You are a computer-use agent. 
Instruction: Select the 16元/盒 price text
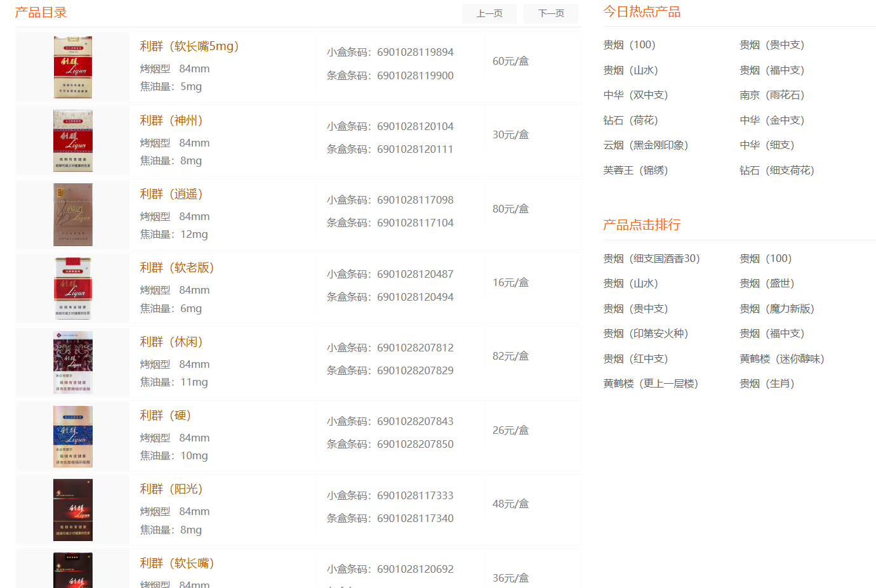tap(510, 283)
